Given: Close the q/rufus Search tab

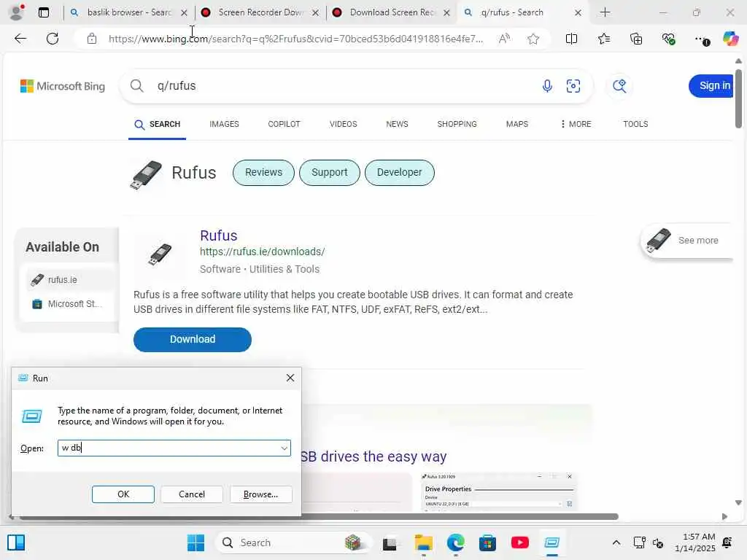Looking at the screenshot, I should 578,13.
